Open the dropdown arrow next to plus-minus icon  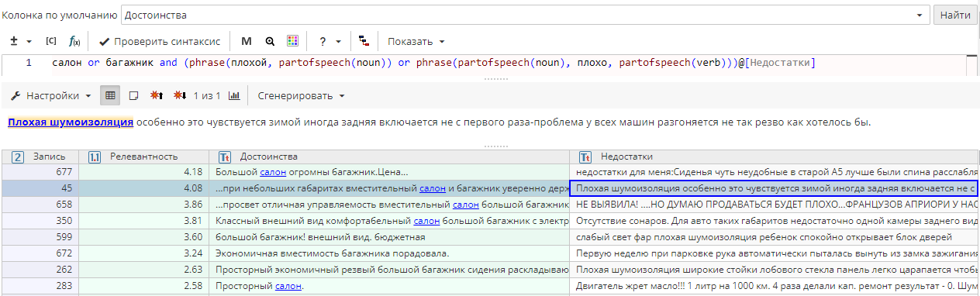29,41
